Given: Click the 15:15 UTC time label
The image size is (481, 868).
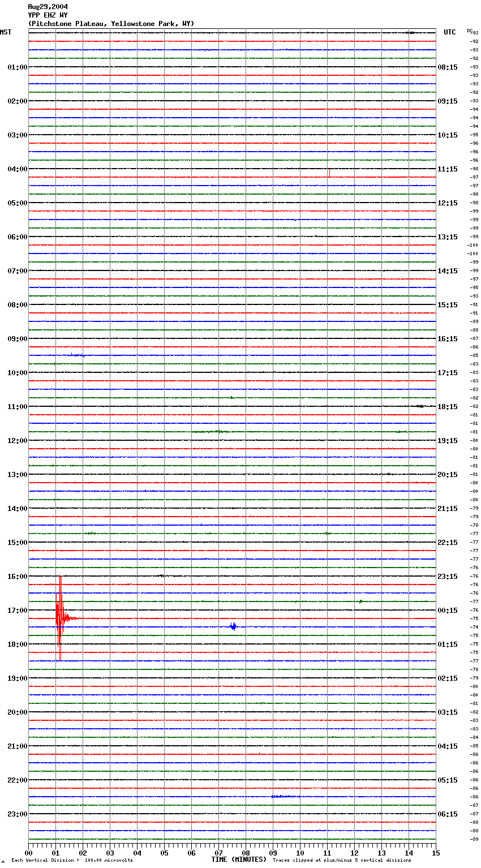Looking at the screenshot, I should [x=448, y=305].
